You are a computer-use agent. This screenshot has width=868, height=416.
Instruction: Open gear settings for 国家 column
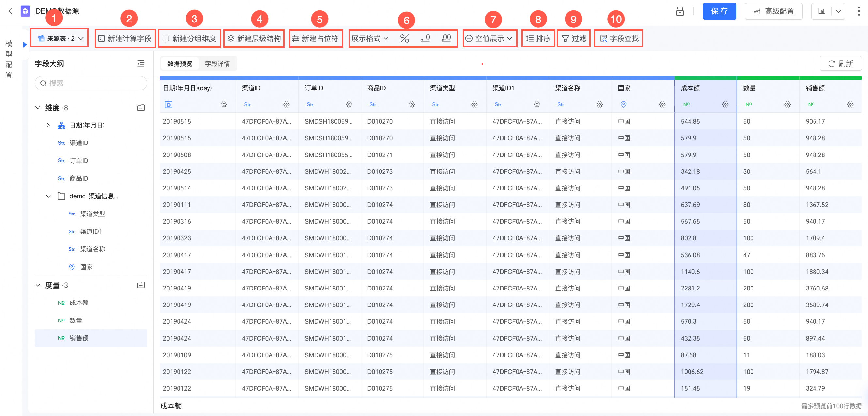point(662,104)
